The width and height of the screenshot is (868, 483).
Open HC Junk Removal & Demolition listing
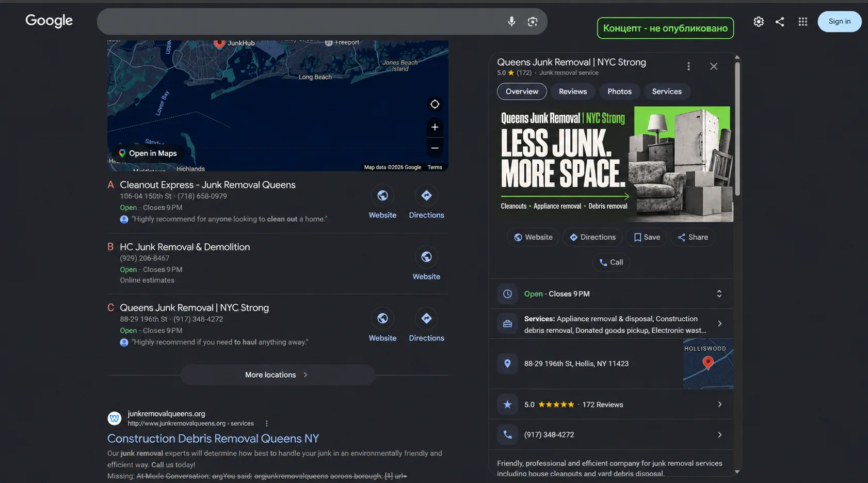point(185,247)
